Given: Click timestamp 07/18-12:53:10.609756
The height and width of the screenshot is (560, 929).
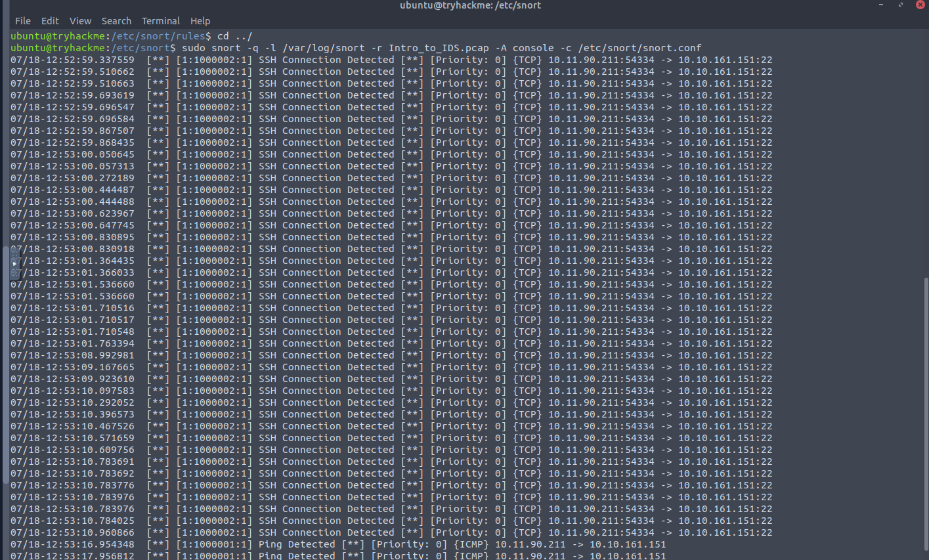Looking at the screenshot, I should [x=72, y=450].
